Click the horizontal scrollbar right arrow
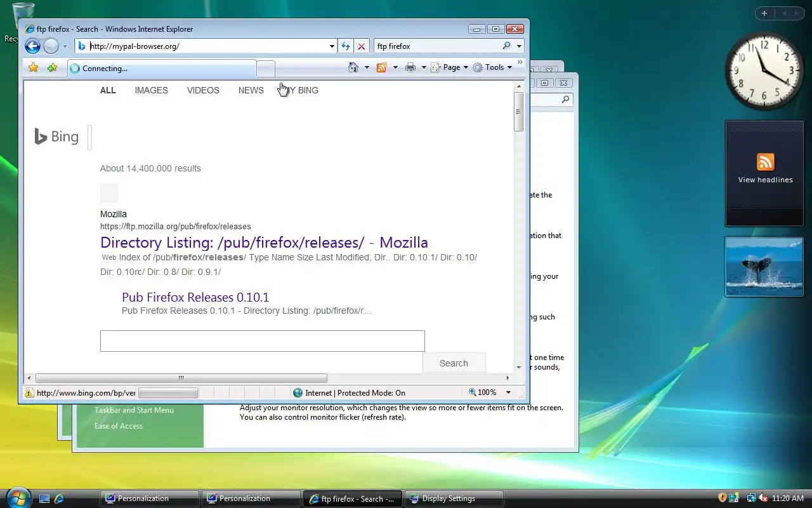 pyautogui.click(x=507, y=378)
